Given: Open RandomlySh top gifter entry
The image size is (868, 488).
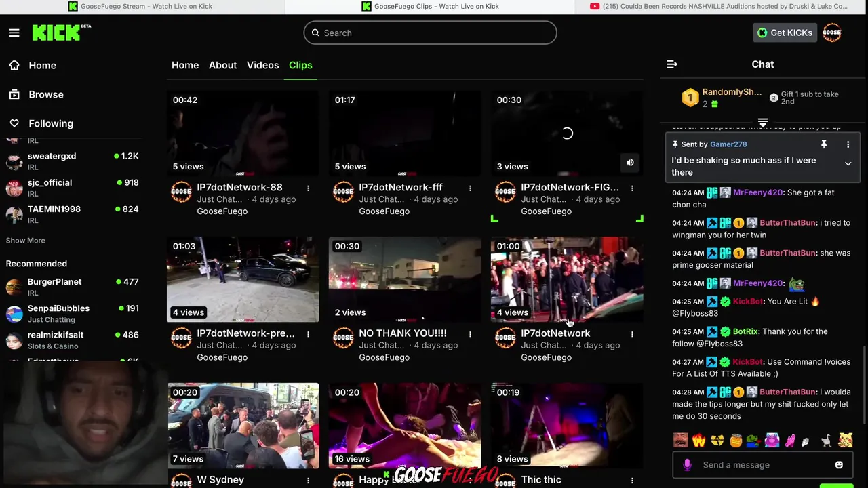Looking at the screenshot, I should click(722, 98).
